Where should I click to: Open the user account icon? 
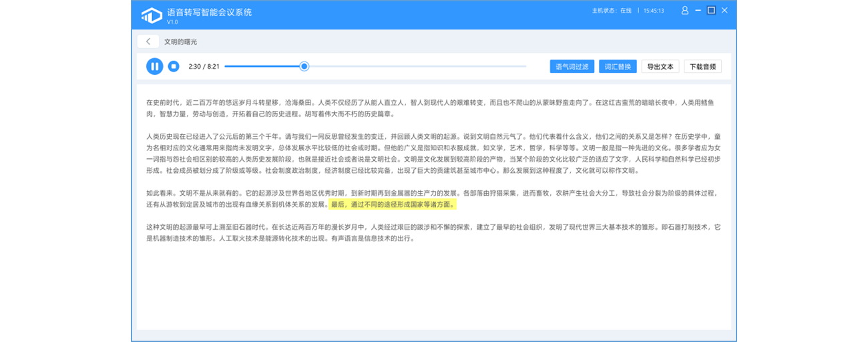pos(684,11)
